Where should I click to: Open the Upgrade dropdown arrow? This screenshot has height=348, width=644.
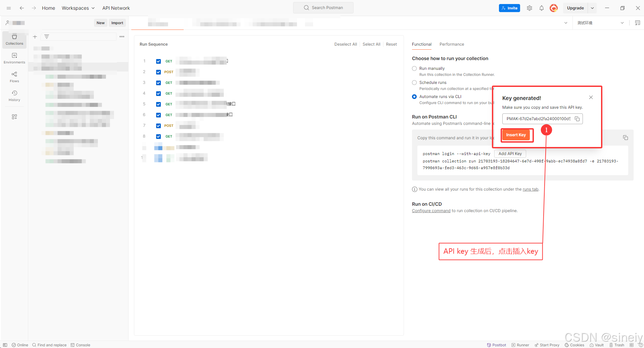(592, 8)
